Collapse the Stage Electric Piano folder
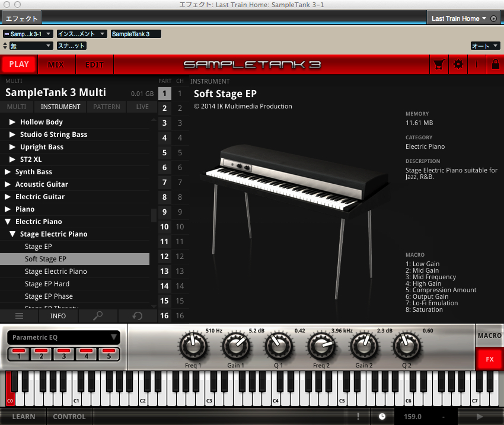 [12, 234]
